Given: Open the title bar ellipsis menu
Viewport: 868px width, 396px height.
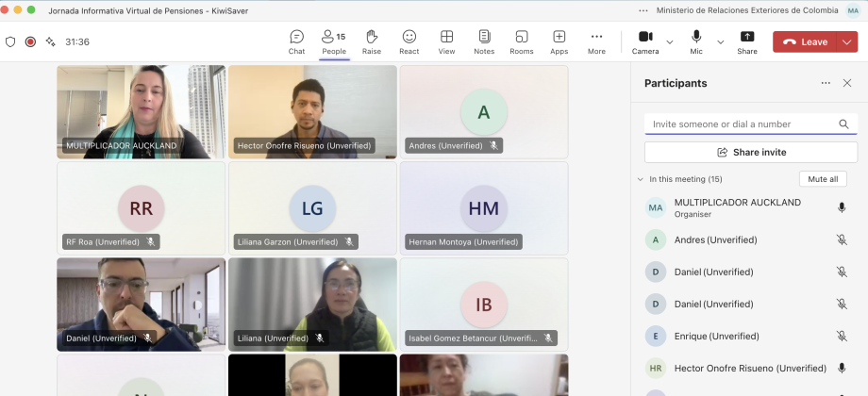Looking at the screenshot, I should (x=643, y=10).
